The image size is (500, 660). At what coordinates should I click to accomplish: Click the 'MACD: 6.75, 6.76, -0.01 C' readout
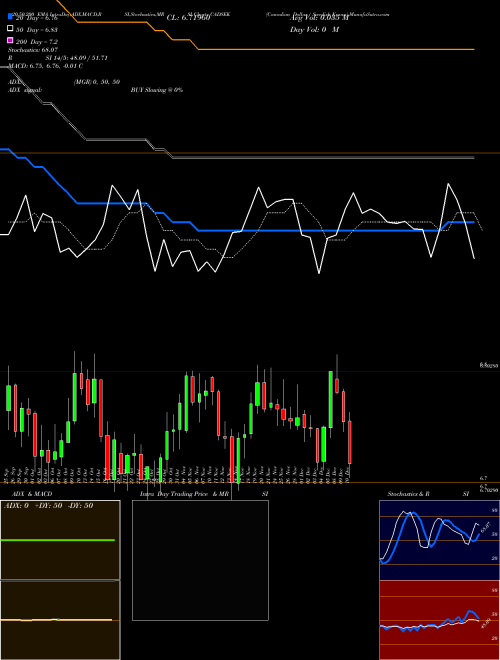tap(45, 66)
